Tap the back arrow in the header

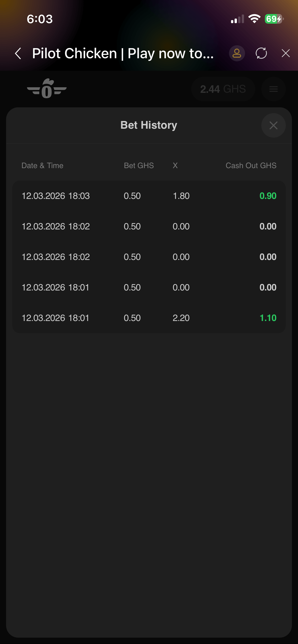click(18, 53)
